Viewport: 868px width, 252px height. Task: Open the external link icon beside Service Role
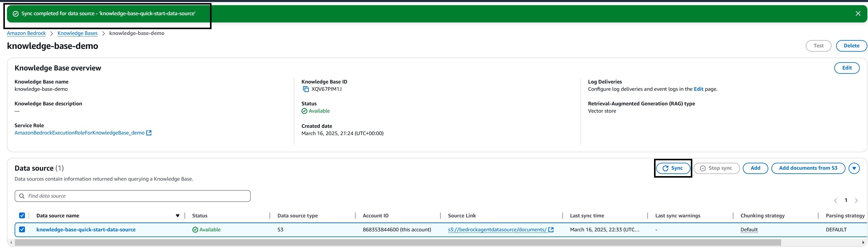click(149, 133)
